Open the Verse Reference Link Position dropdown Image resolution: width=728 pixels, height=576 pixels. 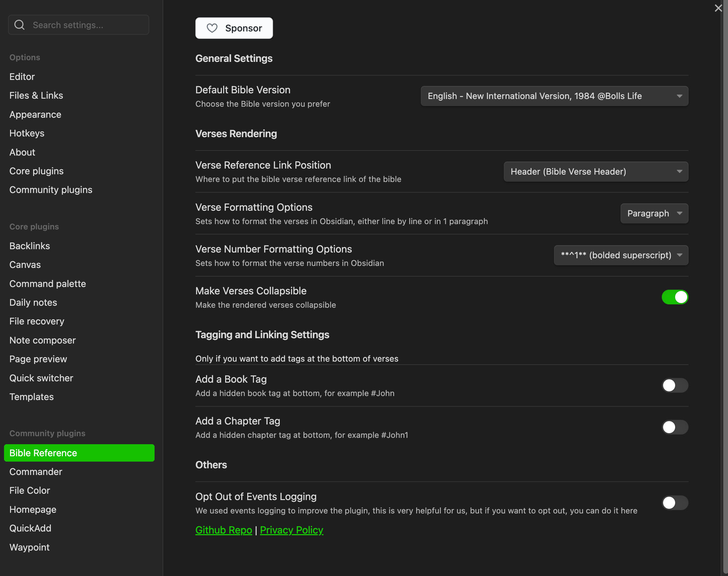pyautogui.click(x=596, y=171)
